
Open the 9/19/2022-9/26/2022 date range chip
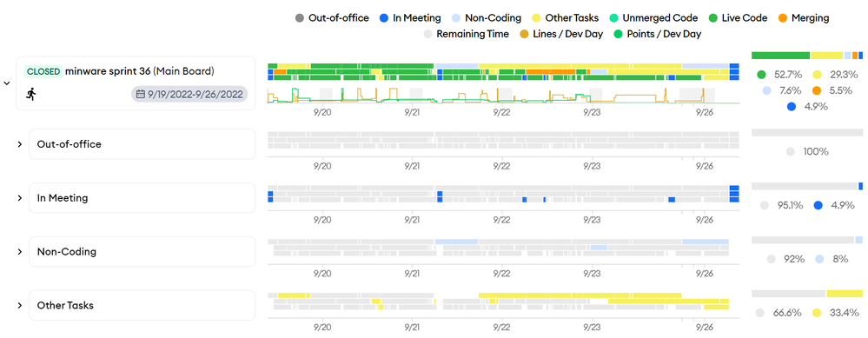point(190,94)
